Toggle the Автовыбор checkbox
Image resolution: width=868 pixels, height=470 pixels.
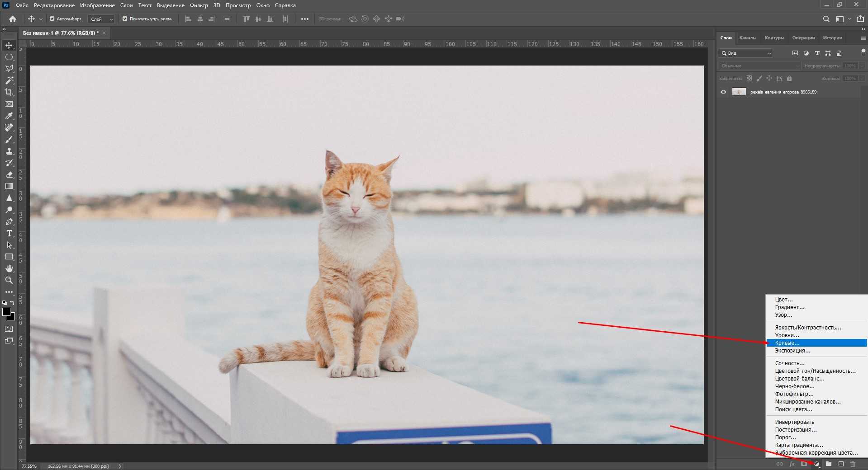(x=52, y=19)
